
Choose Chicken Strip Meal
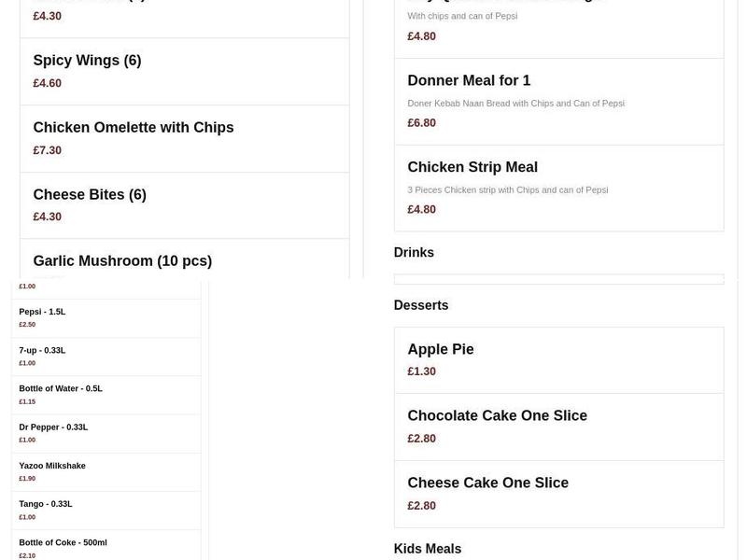[x=472, y=167]
